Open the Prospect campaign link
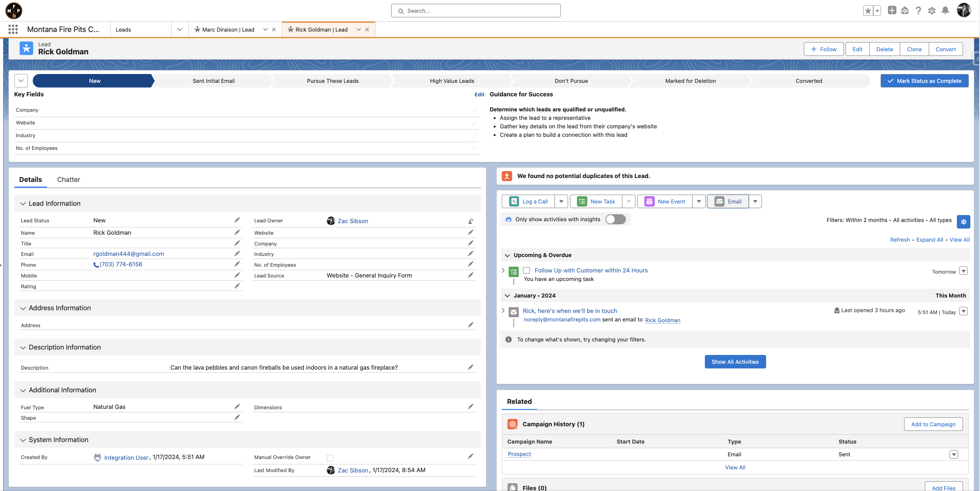The width and height of the screenshot is (980, 491). coord(519,454)
